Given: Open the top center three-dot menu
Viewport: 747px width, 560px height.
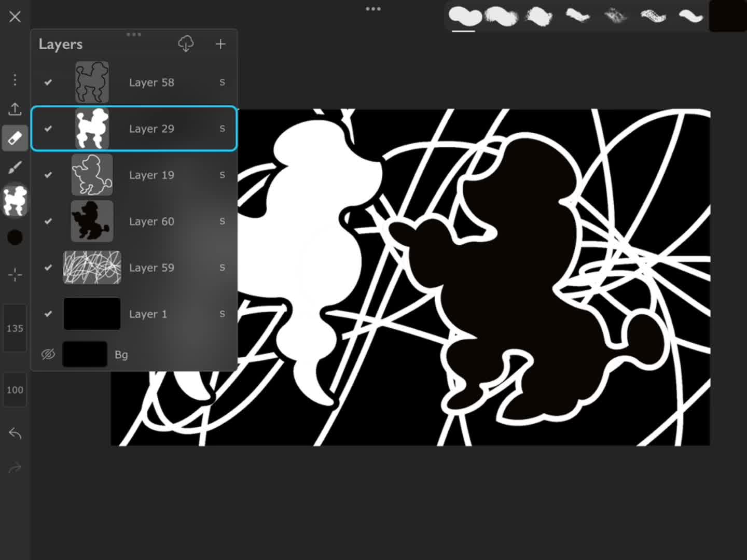Looking at the screenshot, I should pyautogui.click(x=373, y=9).
